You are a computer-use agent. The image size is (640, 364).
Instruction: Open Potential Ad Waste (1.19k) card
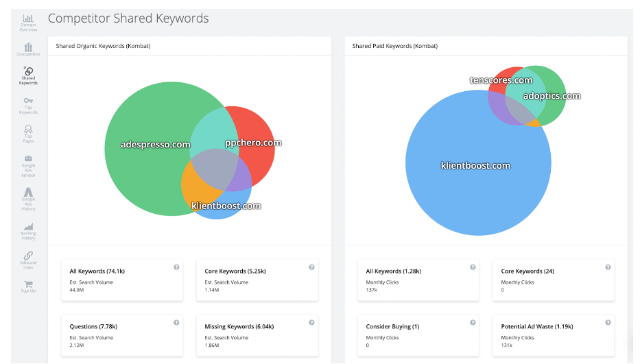point(553,335)
